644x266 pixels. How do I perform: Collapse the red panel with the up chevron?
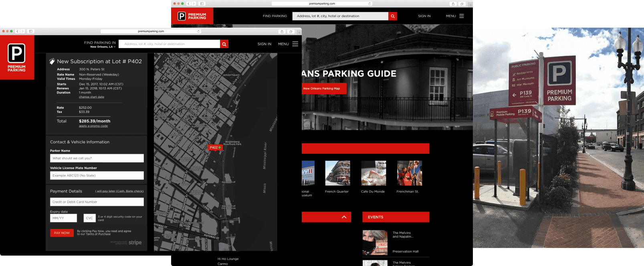(344, 217)
